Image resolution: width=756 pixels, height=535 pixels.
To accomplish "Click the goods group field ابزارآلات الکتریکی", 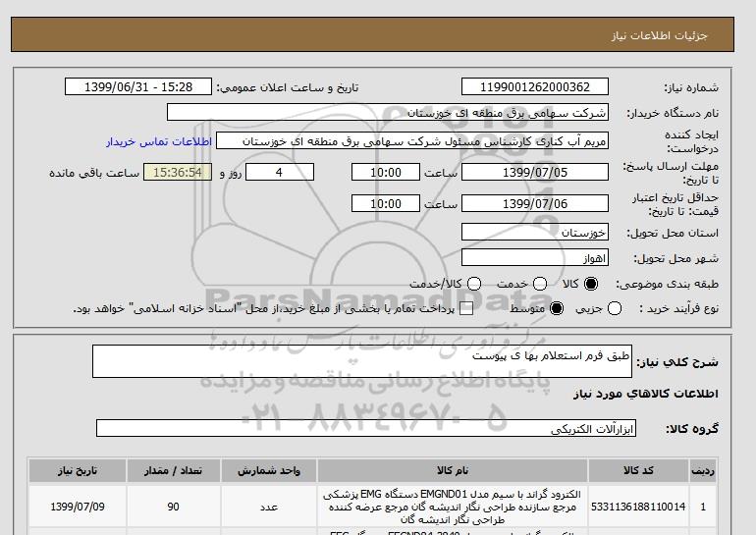I will click(366, 428).
